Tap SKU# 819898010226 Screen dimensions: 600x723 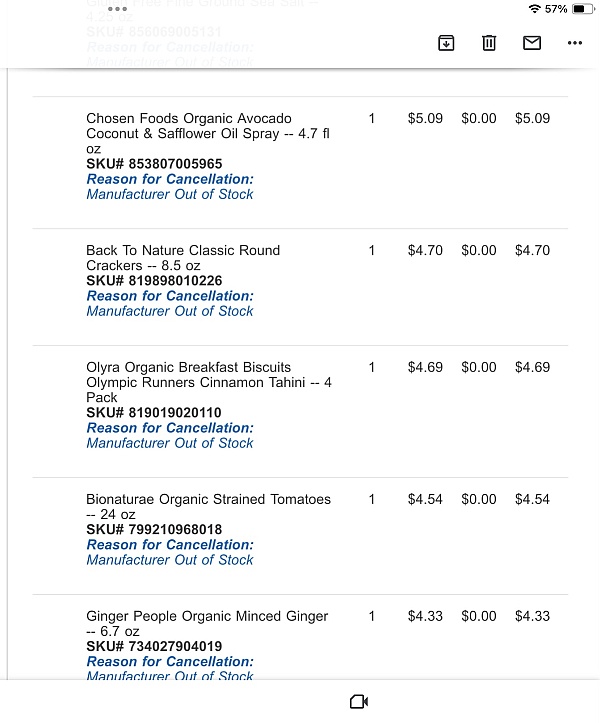tap(154, 280)
